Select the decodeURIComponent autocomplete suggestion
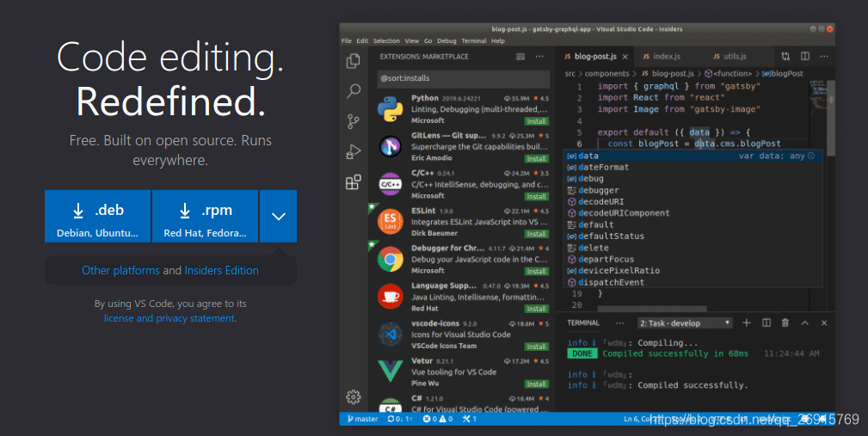The height and width of the screenshot is (436, 868). pyautogui.click(x=693, y=213)
